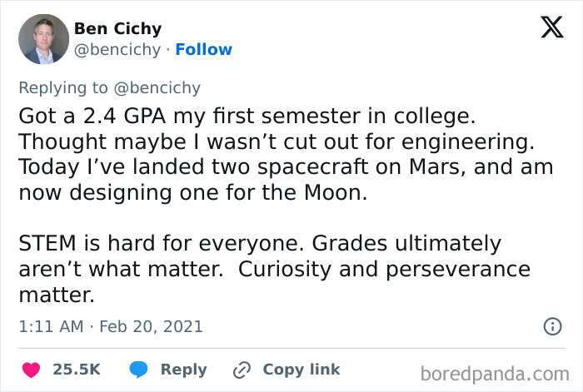Screen dimensions: 583x392
Task: Open the @bencichy handle under the name
Action: 117,49
